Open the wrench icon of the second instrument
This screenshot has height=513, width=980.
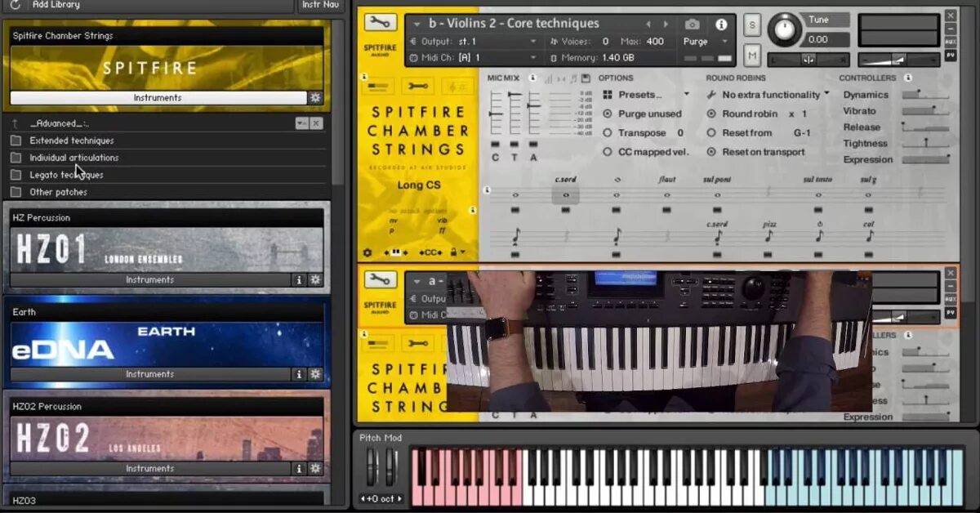click(380, 280)
